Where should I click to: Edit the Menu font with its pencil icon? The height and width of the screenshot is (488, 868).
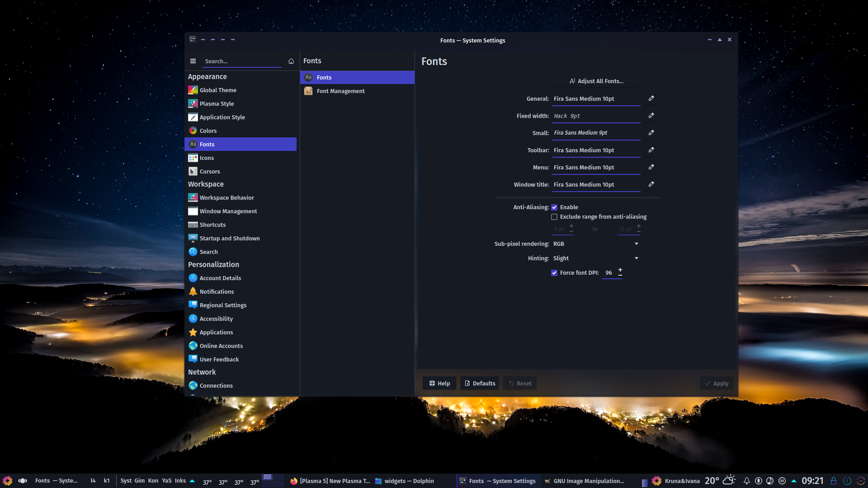click(651, 167)
